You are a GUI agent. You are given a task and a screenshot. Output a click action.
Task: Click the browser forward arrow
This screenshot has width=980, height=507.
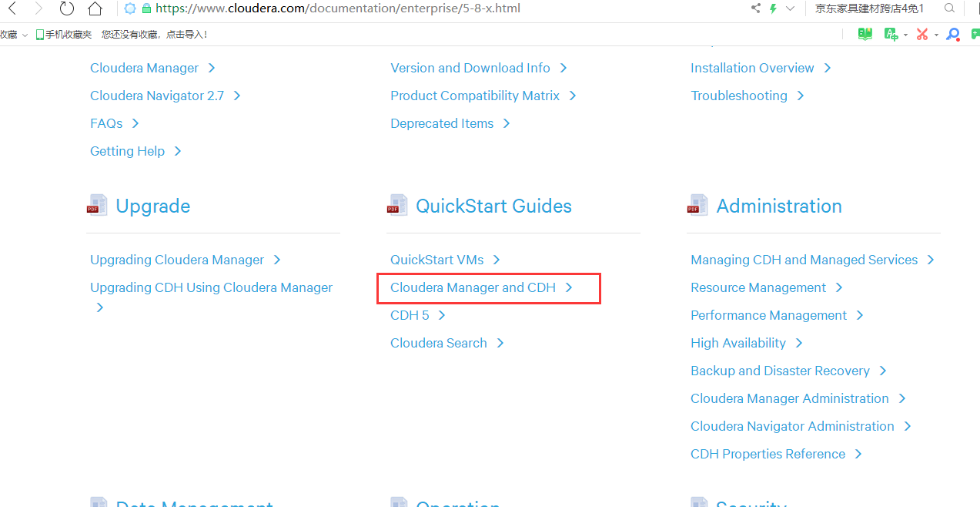point(38,8)
